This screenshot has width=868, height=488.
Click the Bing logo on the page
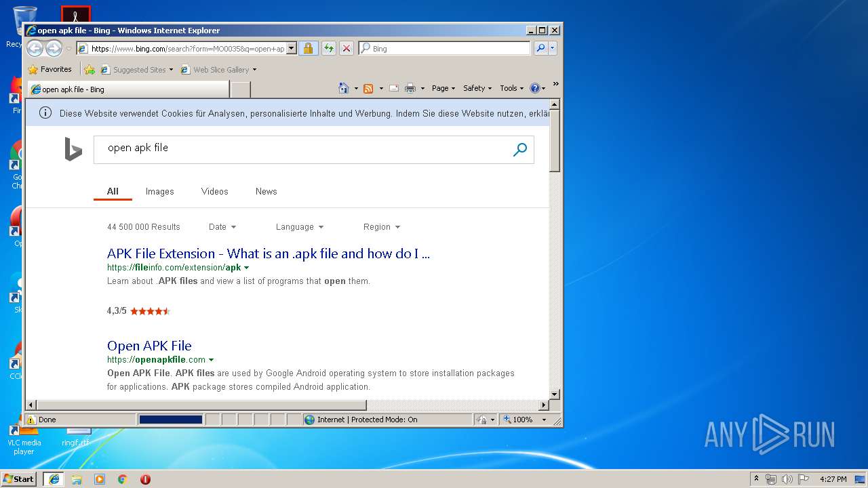click(73, 149)
